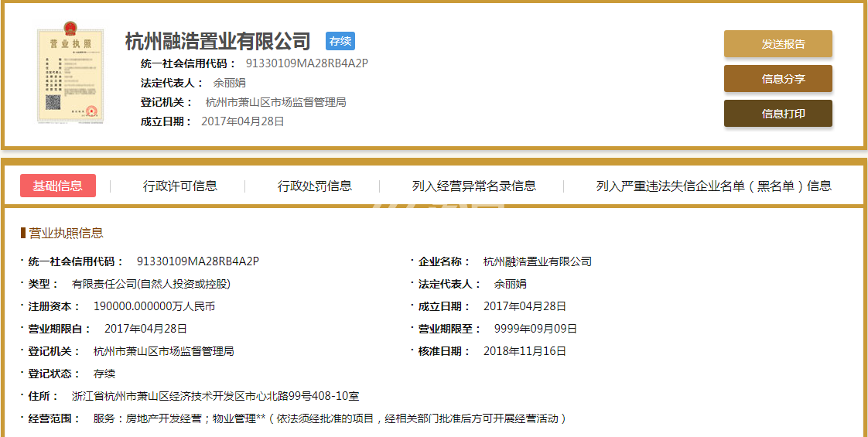868x437 pixels.
Task: Click the 营业期限自 date value
Action: click(x=145, y=329)
